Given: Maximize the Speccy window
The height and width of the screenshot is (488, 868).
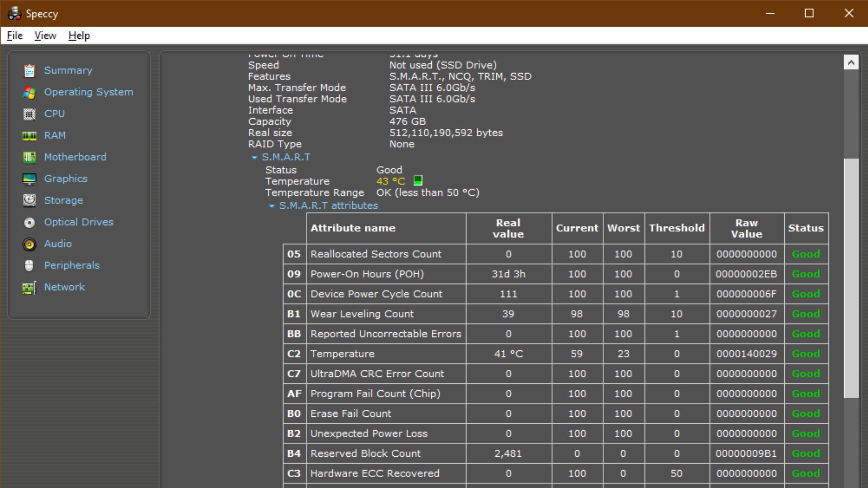Looking at the screenshot, I should pos(809,14).
